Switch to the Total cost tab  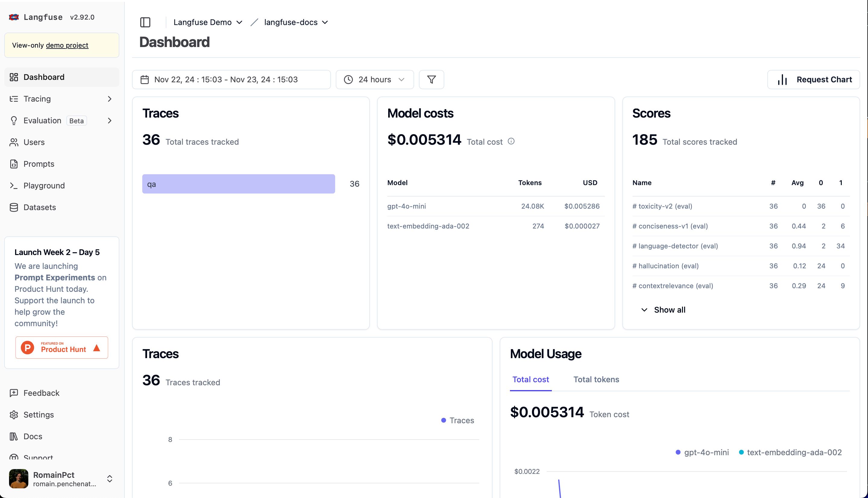click(x=530, y=380)
